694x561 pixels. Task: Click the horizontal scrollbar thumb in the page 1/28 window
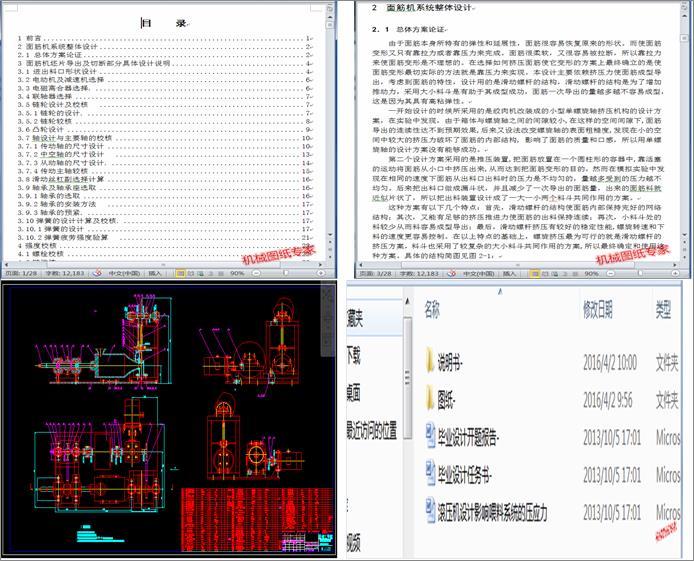coord(164,265)
